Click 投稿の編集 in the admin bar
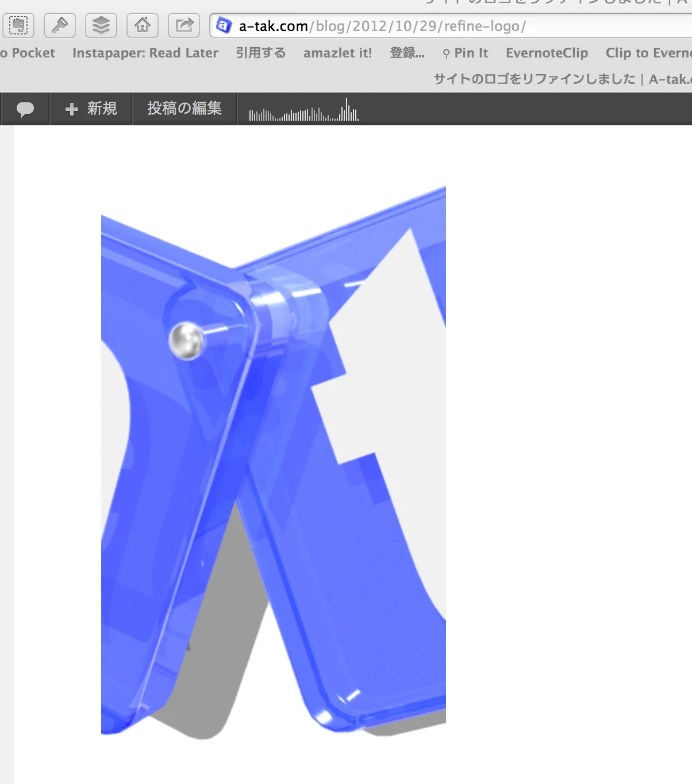Viewport: 692px width, 784px height. click(184, 109)
